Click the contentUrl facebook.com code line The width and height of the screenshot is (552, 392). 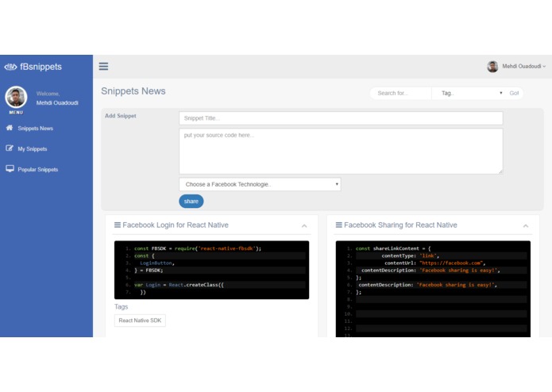(434, 263)
